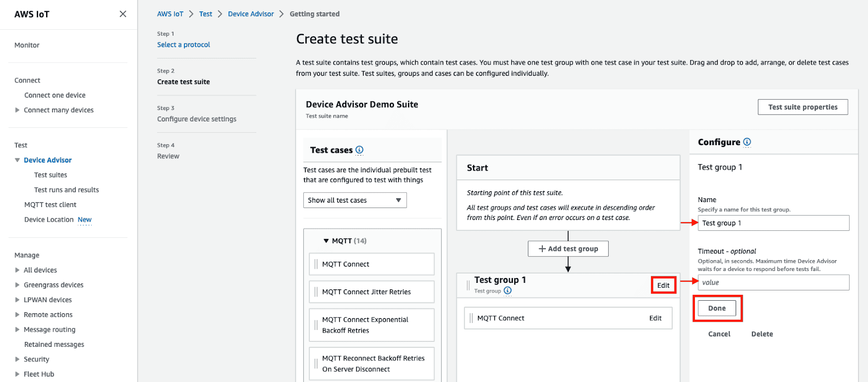Grab the drag handle on MQTT Connect case
Image resolution: width=868 pixels, height=382 pixels.
(x=315, y=264)
